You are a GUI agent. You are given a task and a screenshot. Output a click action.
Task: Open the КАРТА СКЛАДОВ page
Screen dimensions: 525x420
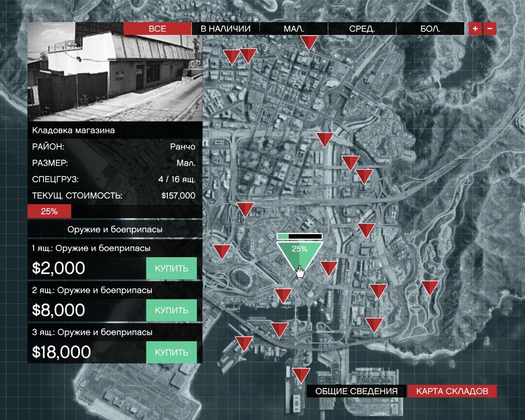(452, 391)
